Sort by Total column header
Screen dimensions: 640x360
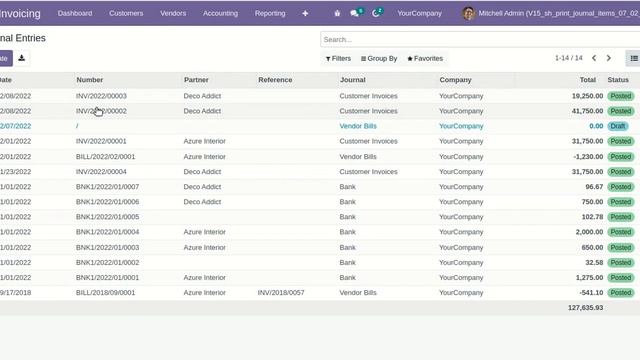coord(588,80)
